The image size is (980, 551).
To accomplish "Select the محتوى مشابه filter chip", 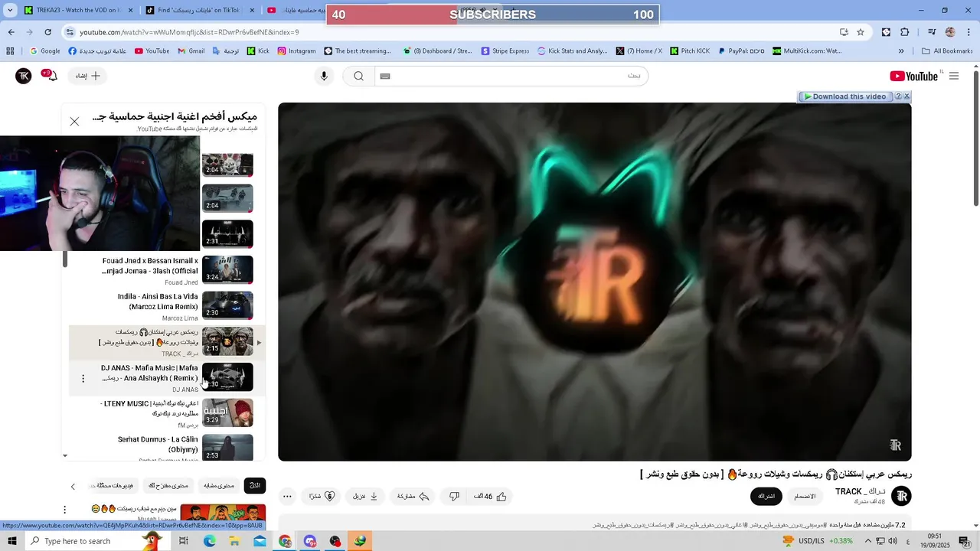I will pyautogui.click(x=219, y=485).
